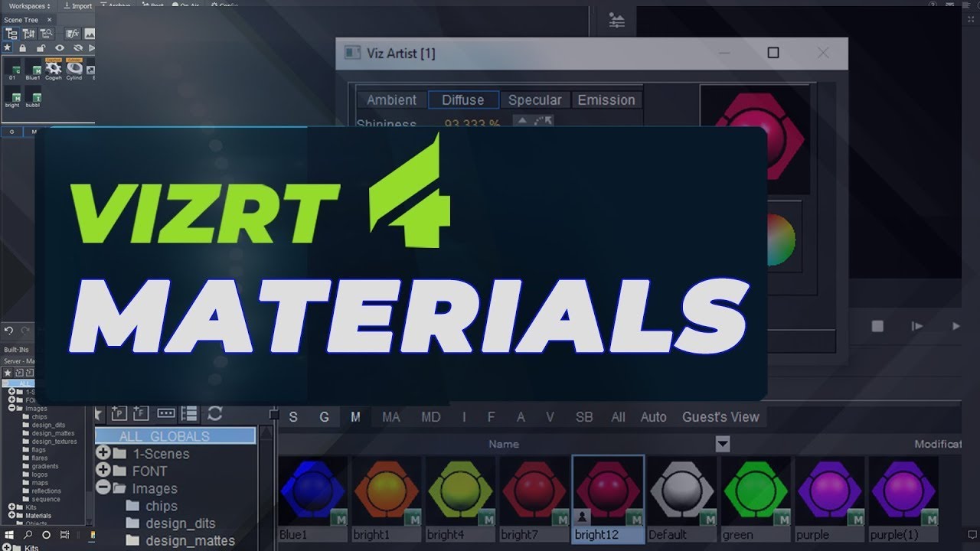
Task: Select the scene tree view icon
Action: click(x=11, y=34)
